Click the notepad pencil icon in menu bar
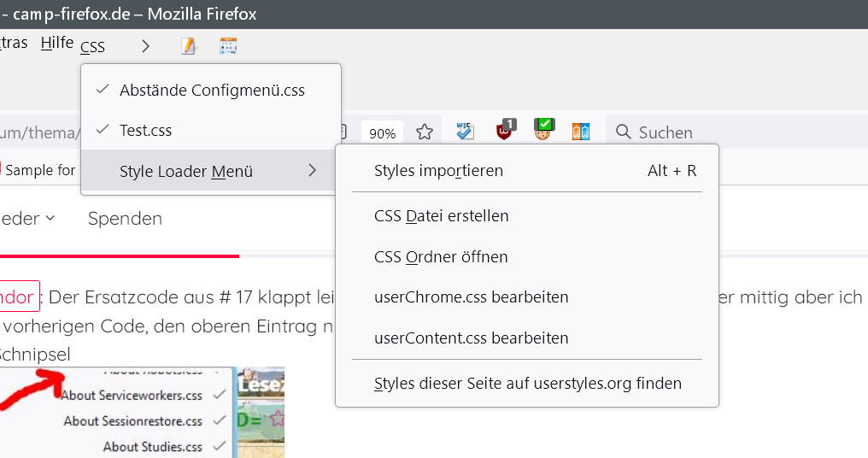The width and height of the screenshot is (868, 458). (189, 46)
